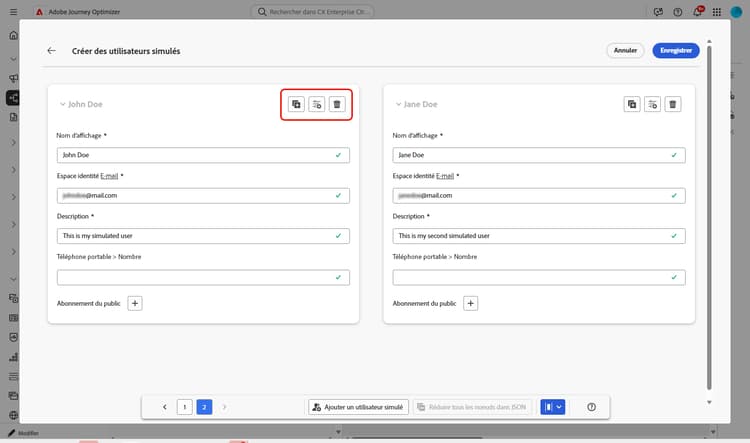Click John Doe mobile phone number field
This screenshot has width=750, height=443.
pyautogui.click(x=203, y=277)
